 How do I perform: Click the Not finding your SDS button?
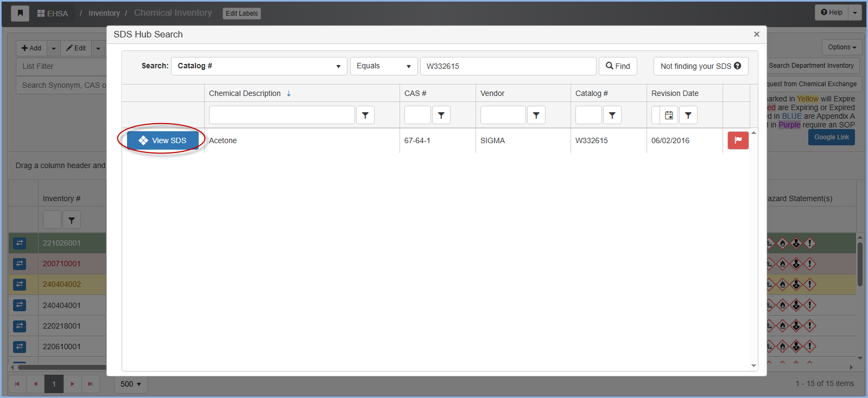pos(700,66)
